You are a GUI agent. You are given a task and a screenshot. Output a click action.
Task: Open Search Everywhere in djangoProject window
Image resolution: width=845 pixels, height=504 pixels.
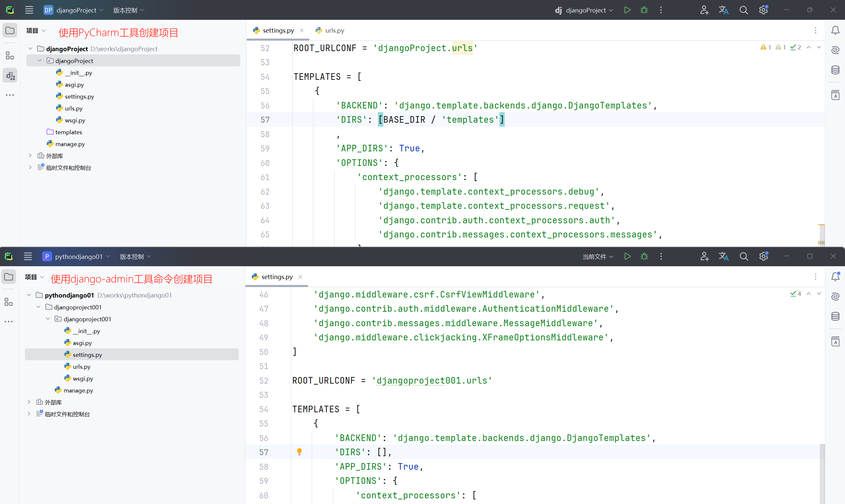click(743, 10)
